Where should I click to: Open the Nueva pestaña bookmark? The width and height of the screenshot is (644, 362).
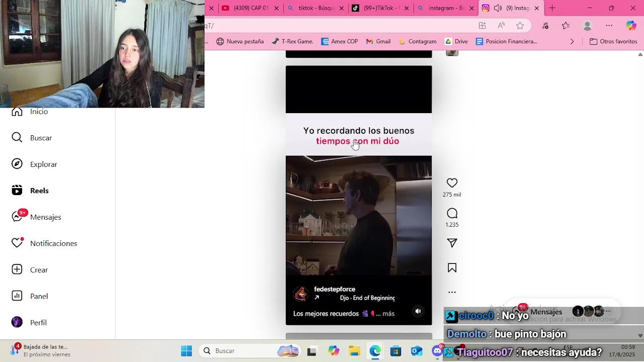240,42
